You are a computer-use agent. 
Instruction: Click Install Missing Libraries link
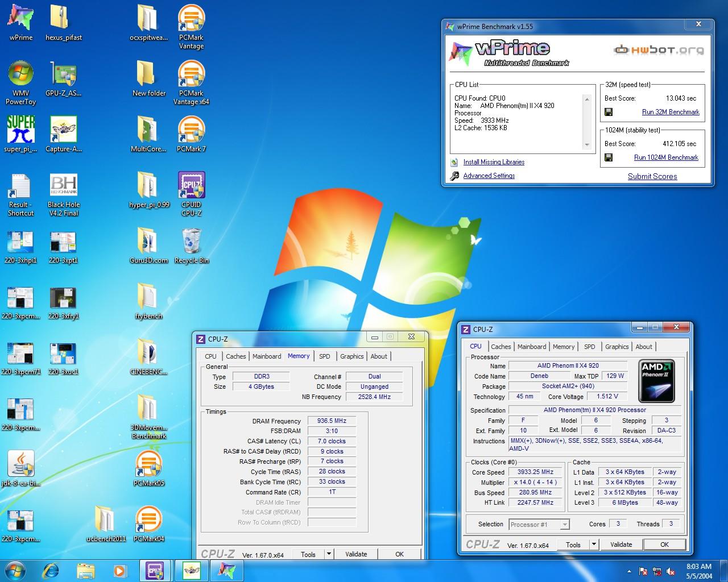[x=494, y=162]
